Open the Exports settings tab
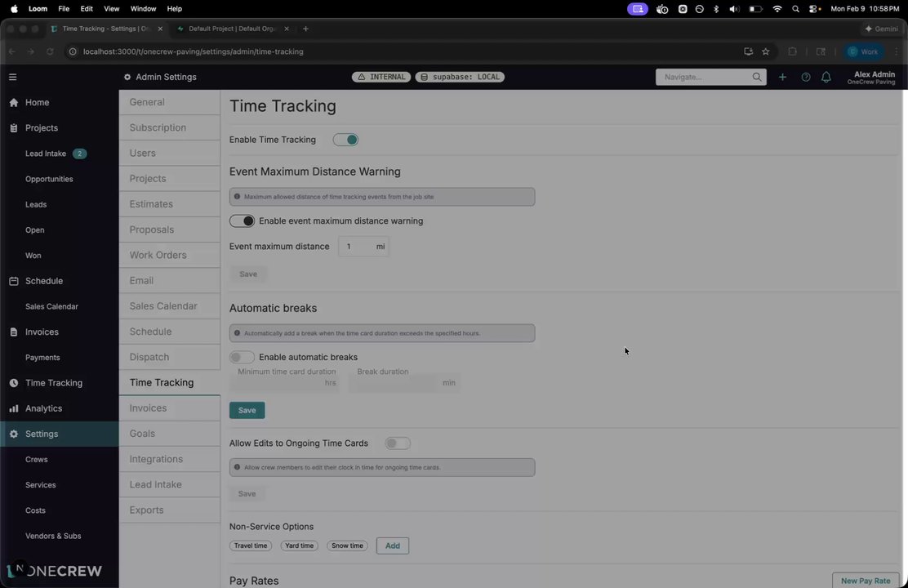908x588 pixels. 170,510
